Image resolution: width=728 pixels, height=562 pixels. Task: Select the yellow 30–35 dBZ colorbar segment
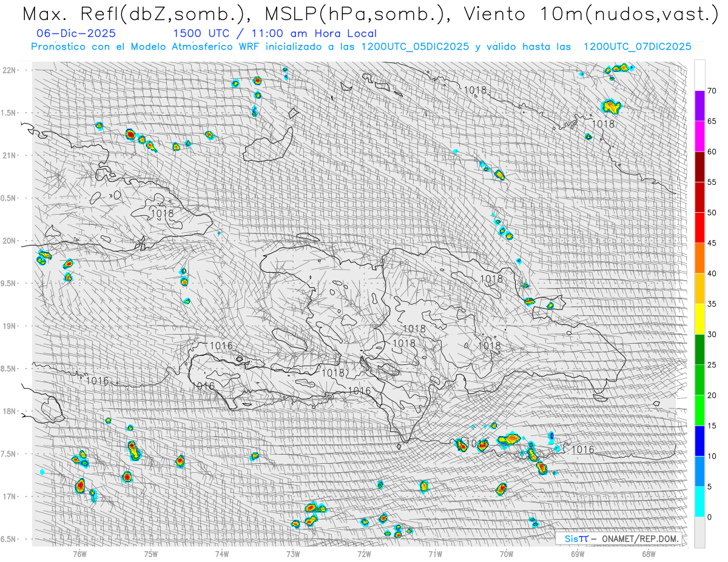(699, 319)
